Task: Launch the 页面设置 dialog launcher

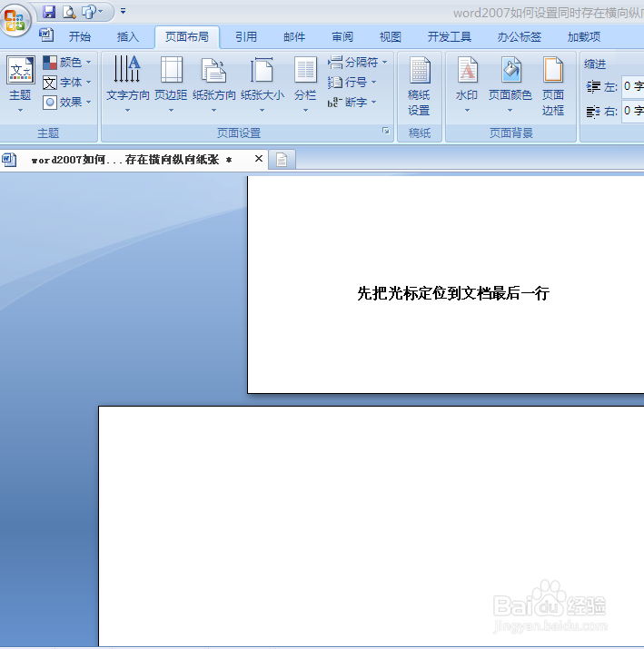Action: pyautogui.click(x=385, y=132)
